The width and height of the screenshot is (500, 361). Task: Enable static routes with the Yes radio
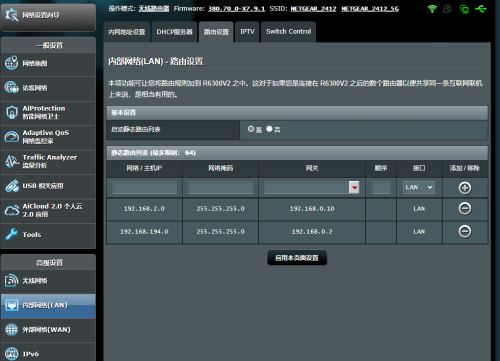pos(251,129)
